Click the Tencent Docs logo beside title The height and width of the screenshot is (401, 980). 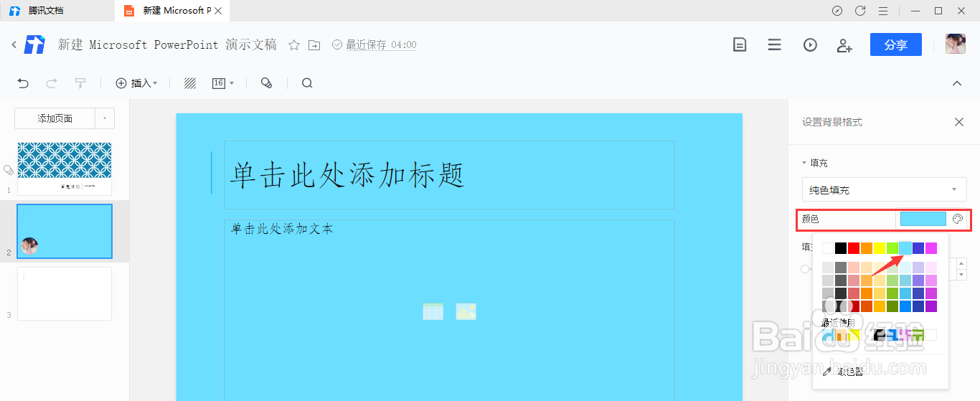click(x=34, y=44)
